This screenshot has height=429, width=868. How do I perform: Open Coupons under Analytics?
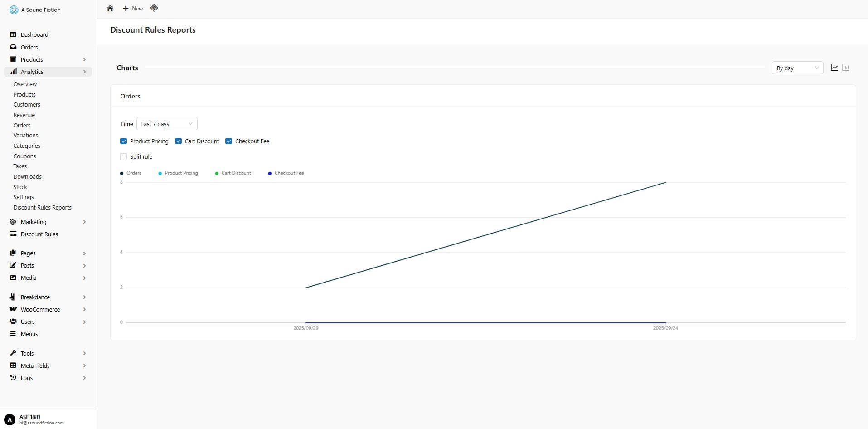[x=24, y=156]
